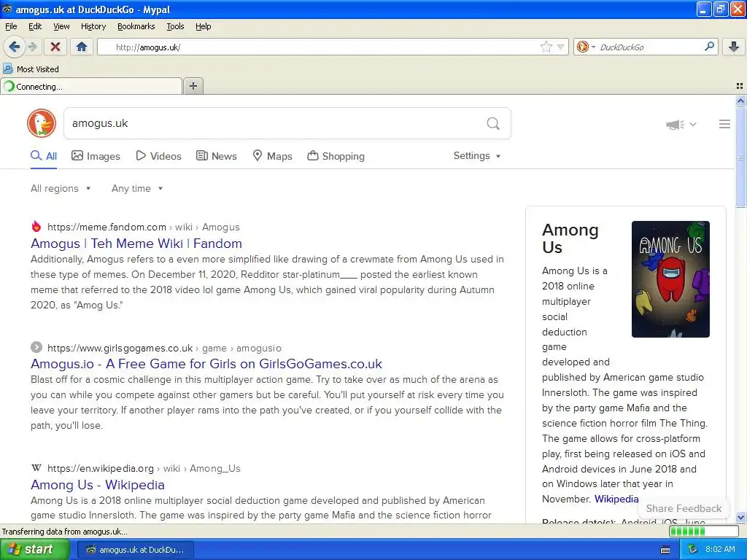Select the Videos search tab
This screenshot has width=747, height=560.
(158, 156)
